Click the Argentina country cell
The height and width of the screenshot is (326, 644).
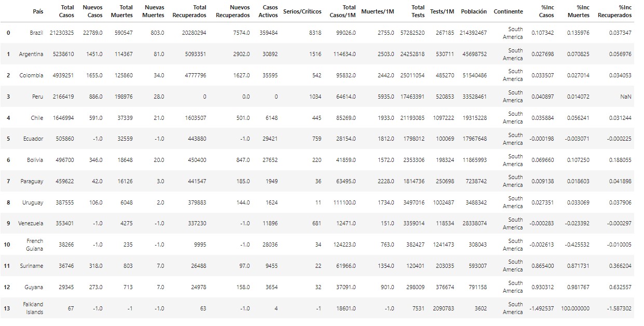click(31, 54)
